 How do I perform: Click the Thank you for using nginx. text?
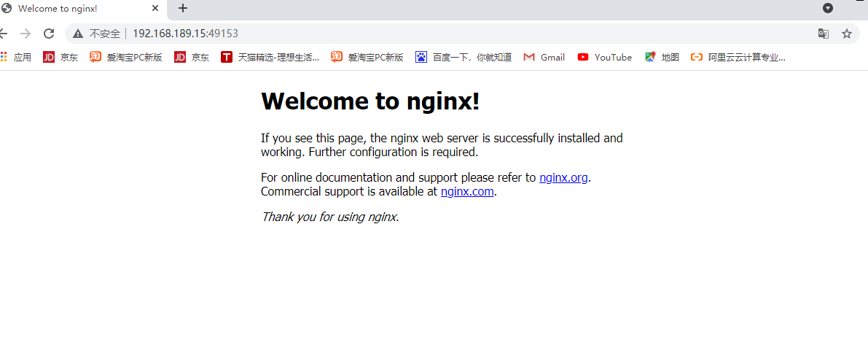[x=330, y=217]
